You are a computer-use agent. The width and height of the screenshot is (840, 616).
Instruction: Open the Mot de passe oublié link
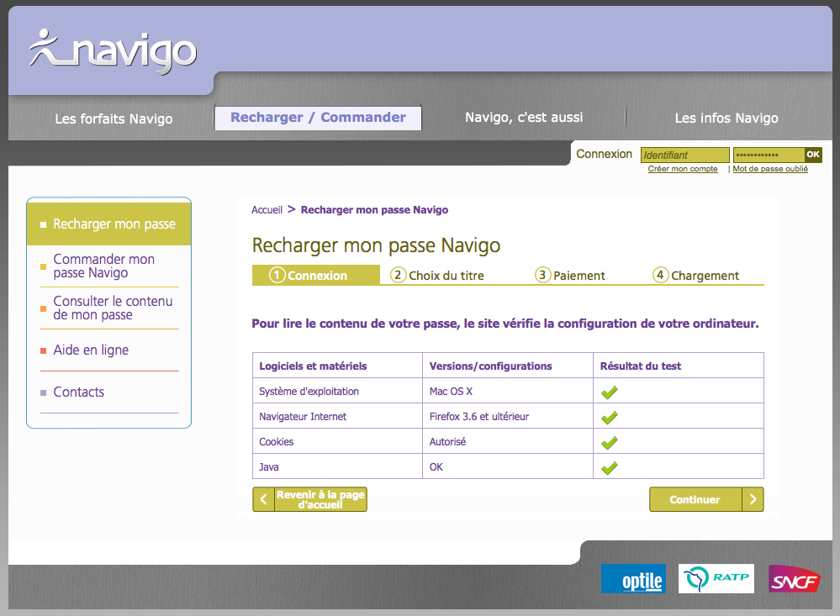tap(770, 169)
